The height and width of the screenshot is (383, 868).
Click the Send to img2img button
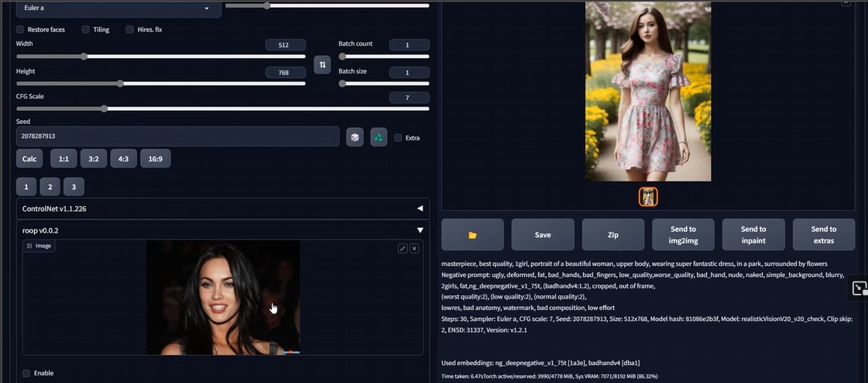683,234
